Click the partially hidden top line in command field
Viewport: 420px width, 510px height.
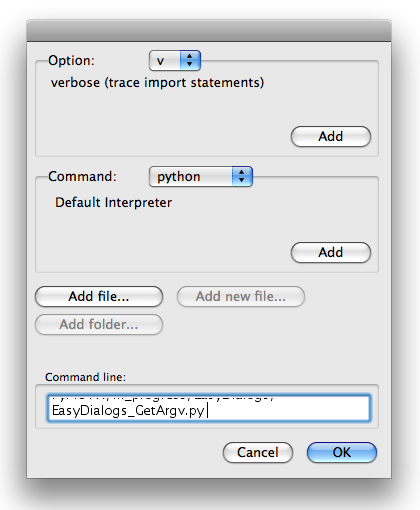click(x=163, y=399)
